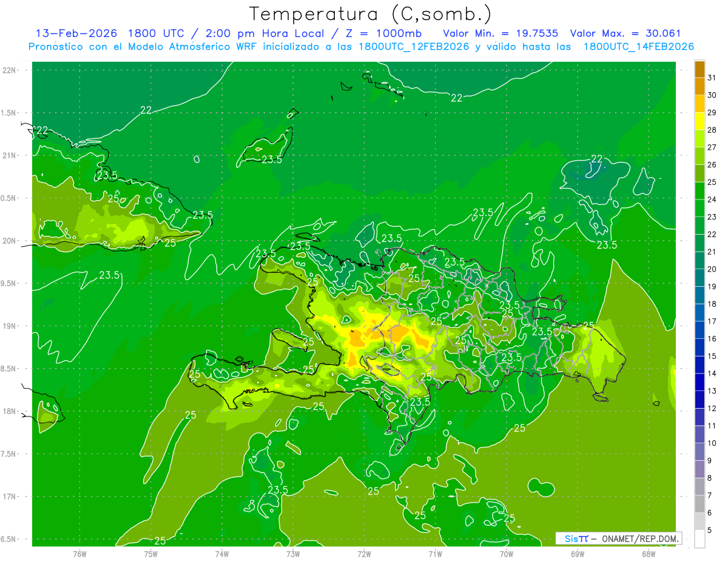Click the '22N' latitude axis label
728x562 pixels.
coord(10,70)
